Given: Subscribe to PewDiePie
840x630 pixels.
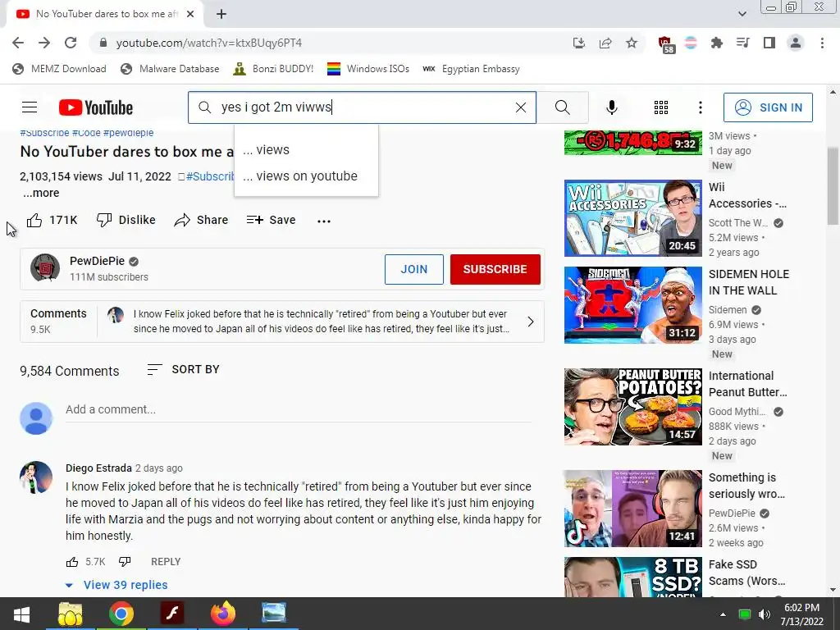Looking at the screenshot, I should point(495,269).
